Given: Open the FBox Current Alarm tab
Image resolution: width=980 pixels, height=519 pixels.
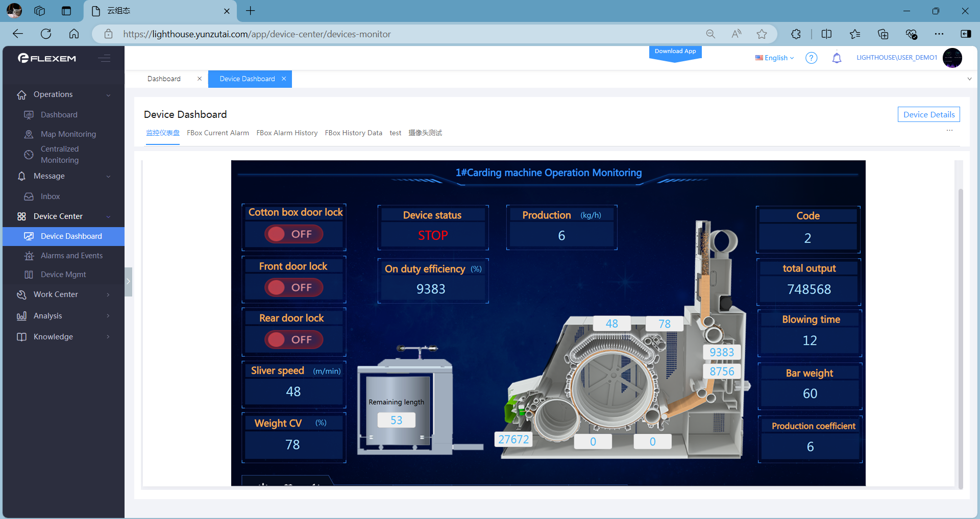Looking at the screenshot, I should click(x=218, y=133).
